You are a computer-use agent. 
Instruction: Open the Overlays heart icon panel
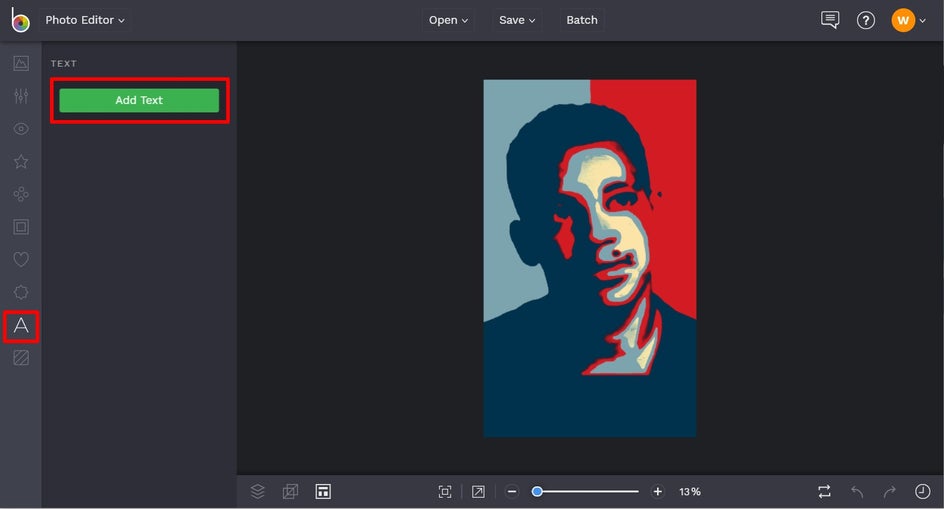pyautogui.click(x=21, y=260)
